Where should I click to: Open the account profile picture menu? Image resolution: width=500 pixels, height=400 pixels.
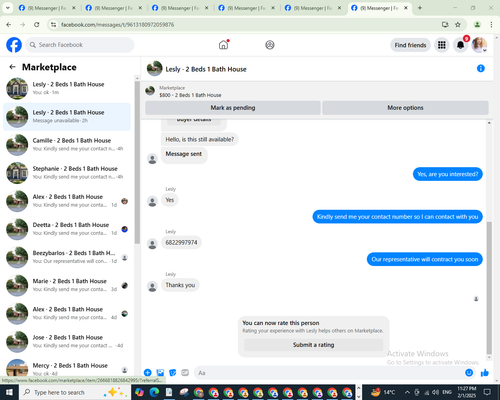click(x=479, y=45)
